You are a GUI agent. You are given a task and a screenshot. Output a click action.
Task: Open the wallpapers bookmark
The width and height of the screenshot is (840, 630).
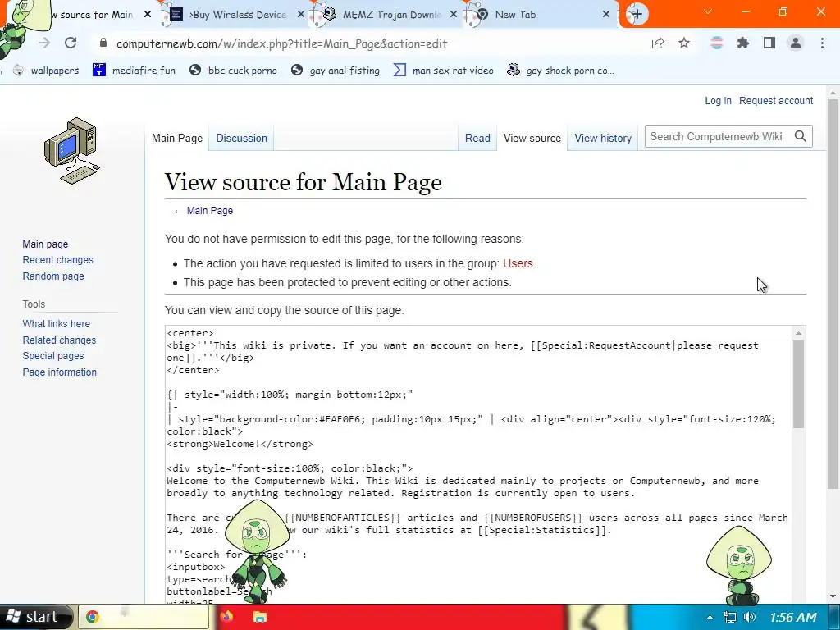point(46,71)
